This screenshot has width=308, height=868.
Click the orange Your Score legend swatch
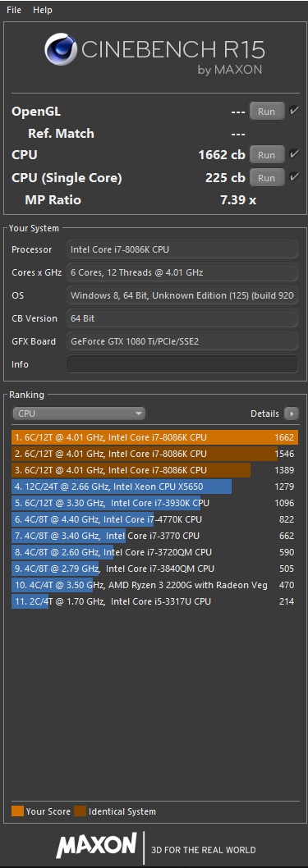18,811
